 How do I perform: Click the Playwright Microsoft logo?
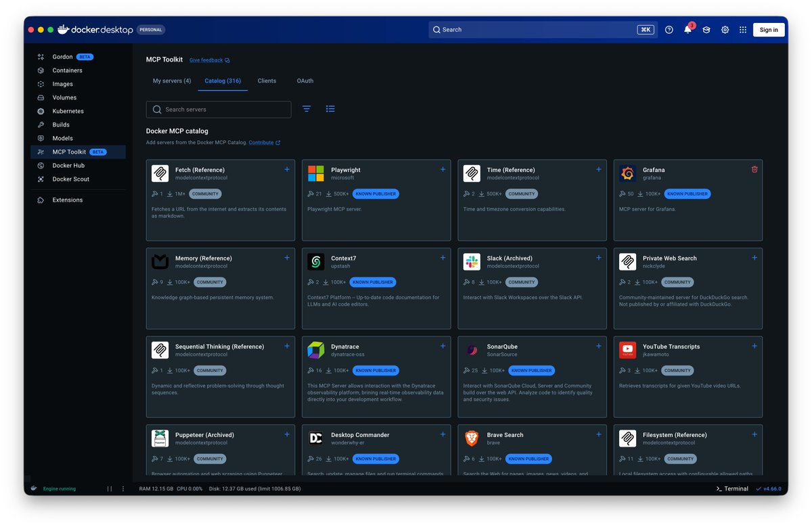coord(316,174)
